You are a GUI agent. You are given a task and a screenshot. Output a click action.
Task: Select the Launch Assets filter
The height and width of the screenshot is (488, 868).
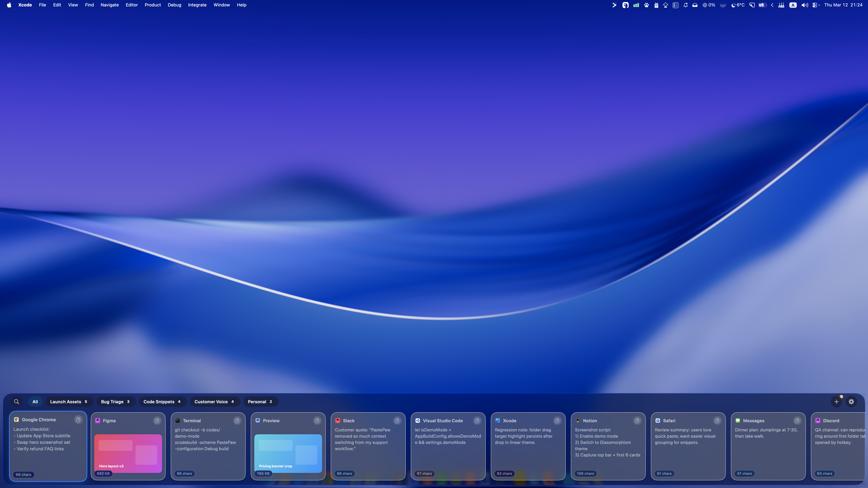(69, 402)
